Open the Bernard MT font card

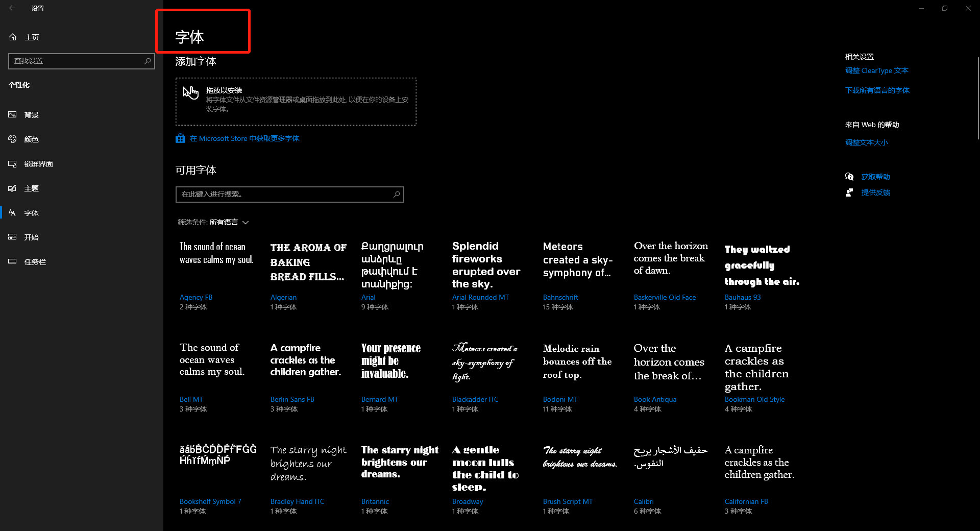[x=399, y=378]
